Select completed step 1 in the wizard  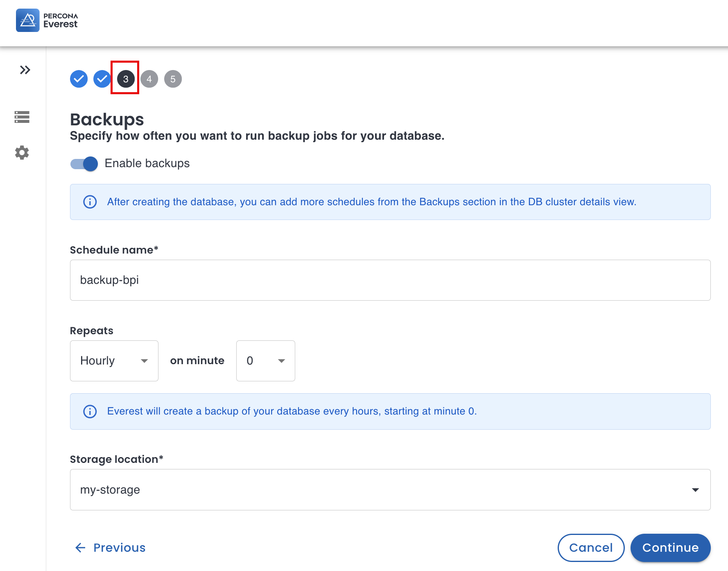(79, 79)
